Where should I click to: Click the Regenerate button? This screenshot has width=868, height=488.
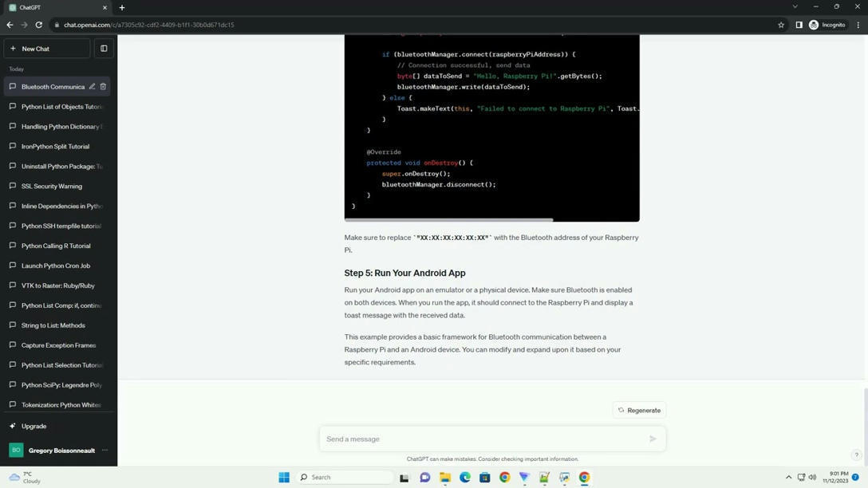point(639,410)
